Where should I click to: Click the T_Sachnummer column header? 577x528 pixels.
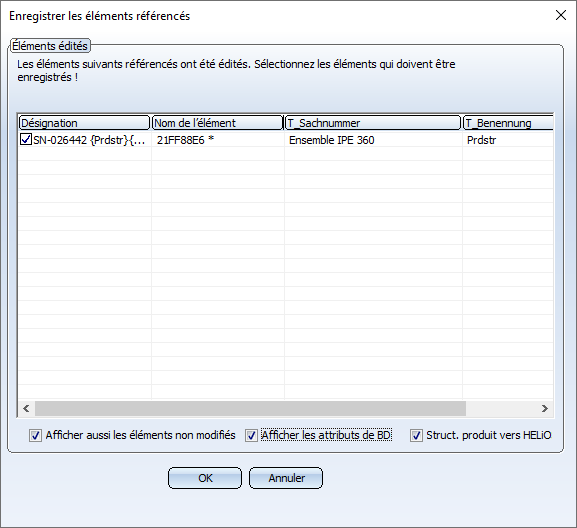pyautogui.click(x=373, y=123)
